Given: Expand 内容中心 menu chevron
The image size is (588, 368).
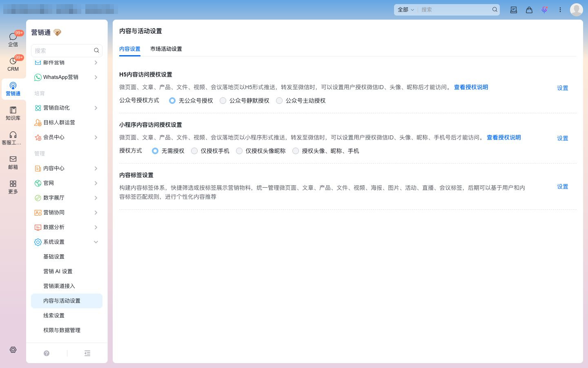Looking at the screenshot, I should tap(96, 168).
